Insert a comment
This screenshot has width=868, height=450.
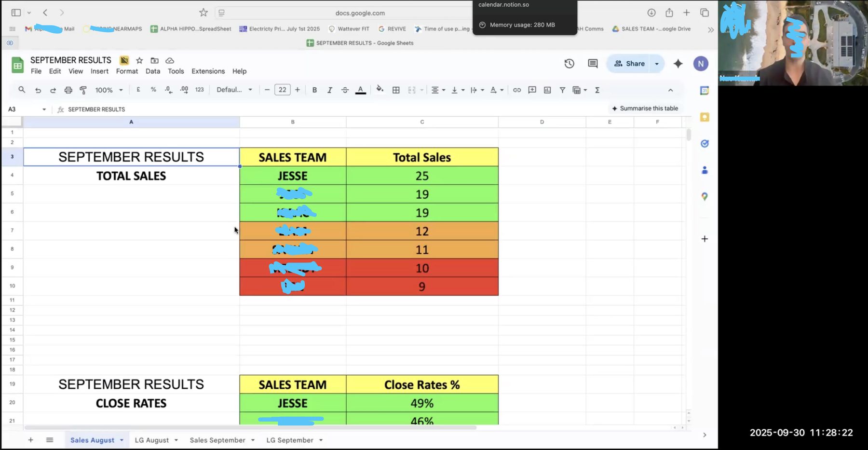[532, 90]
